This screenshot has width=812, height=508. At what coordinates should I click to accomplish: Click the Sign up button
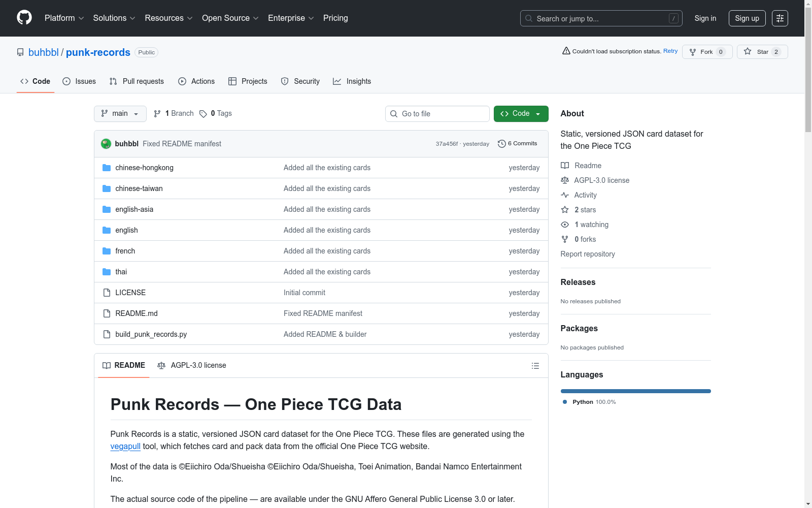pyautogui.click(x=747, y=18)
